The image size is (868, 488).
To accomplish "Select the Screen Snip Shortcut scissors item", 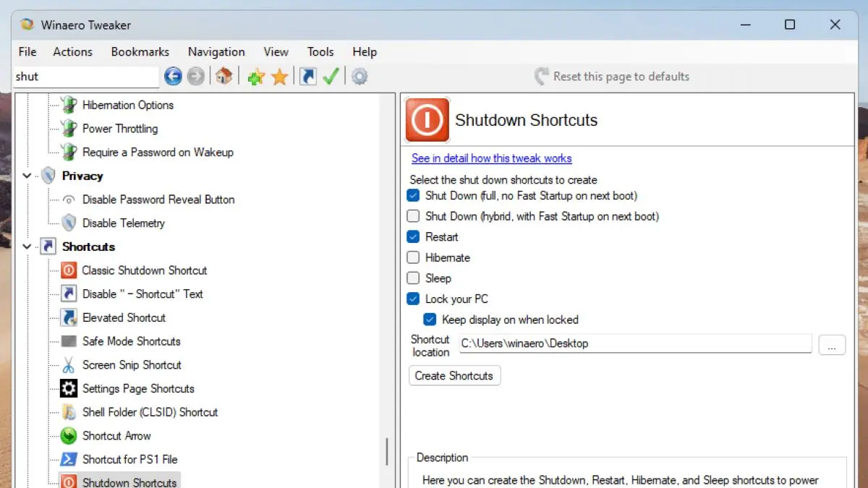I will click(x=132, y=365).
